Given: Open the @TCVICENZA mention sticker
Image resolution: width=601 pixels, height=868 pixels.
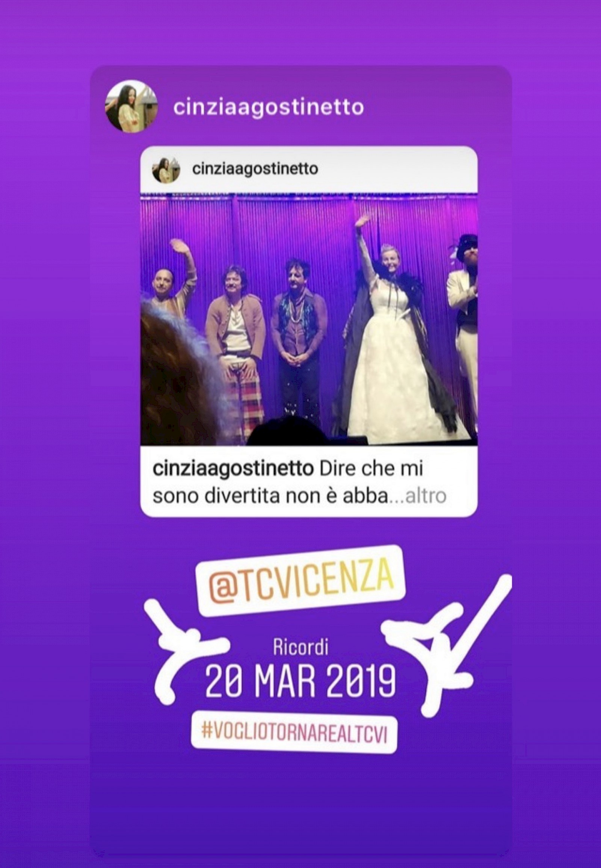Looking at the screenshot, I should [301, 573].
